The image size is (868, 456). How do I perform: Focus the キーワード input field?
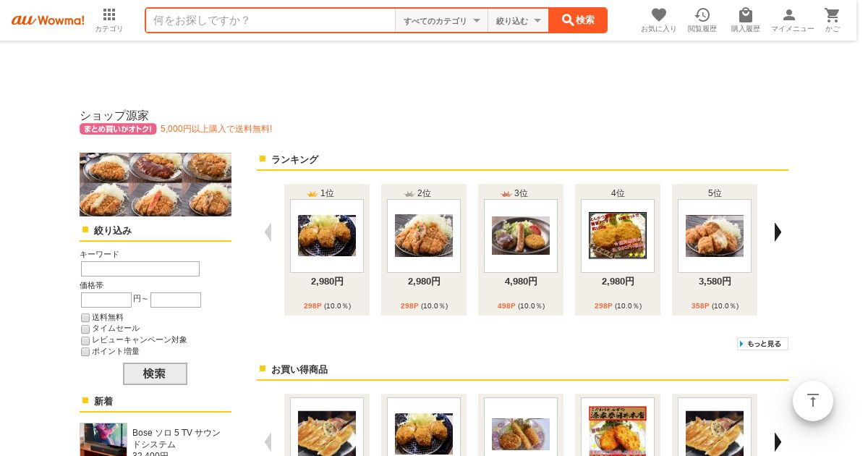[140, 269]
